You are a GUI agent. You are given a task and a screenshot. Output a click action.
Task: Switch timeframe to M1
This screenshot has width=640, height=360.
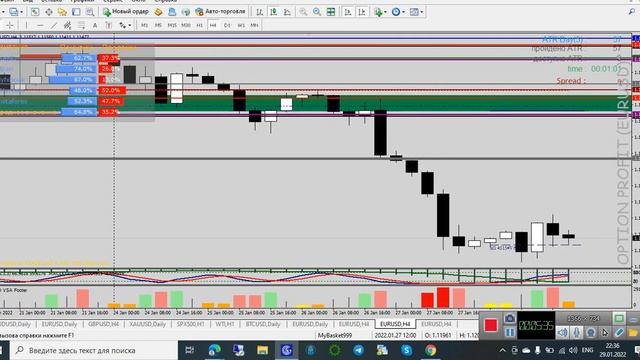pos(144,25)
